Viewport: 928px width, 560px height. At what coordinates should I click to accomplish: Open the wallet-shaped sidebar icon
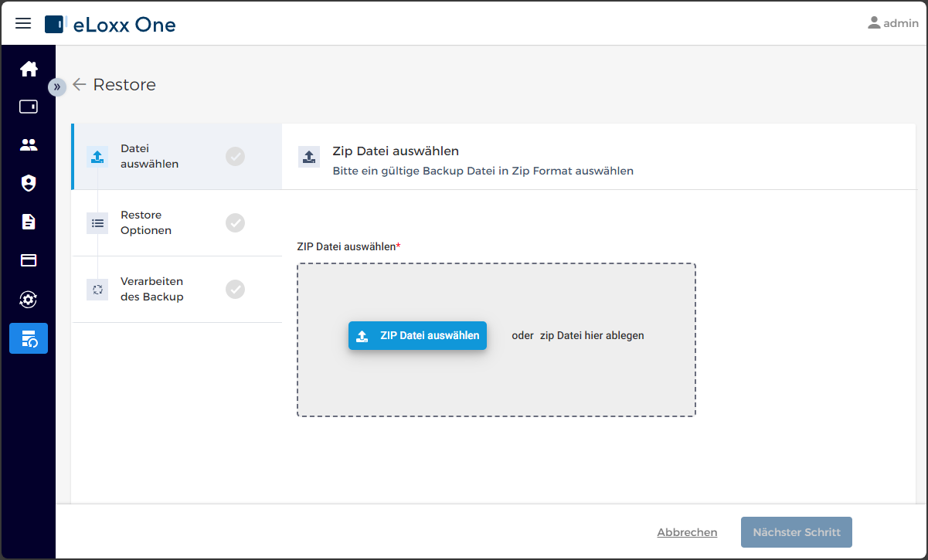tap(29, 107)
